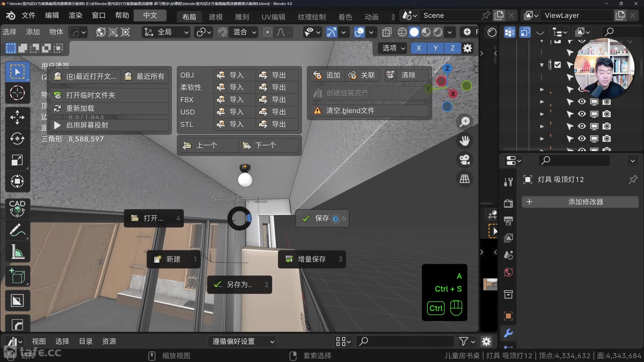Click the camera view navigation icon
The image size is (644, 362).
point(465,160)
